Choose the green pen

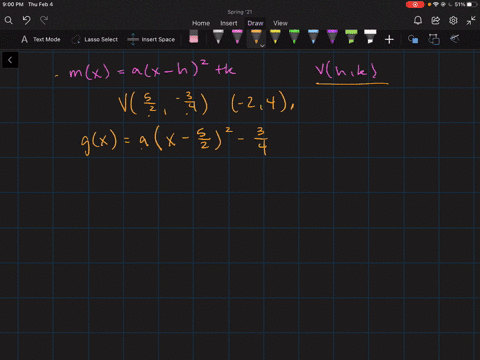[294, 37]
